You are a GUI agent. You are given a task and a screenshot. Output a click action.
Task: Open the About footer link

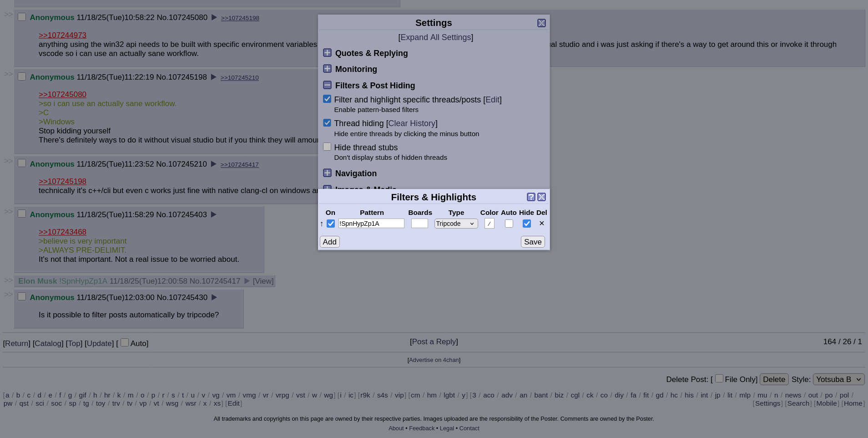tap(396, 428)
